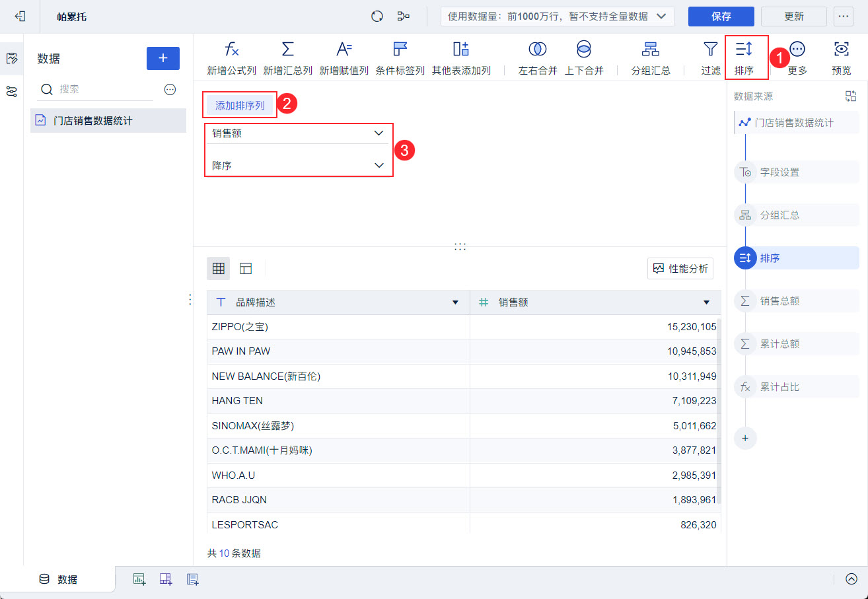Click the add-report-page icon at bottom
868x599 pixels.
[x=192, y=579]
